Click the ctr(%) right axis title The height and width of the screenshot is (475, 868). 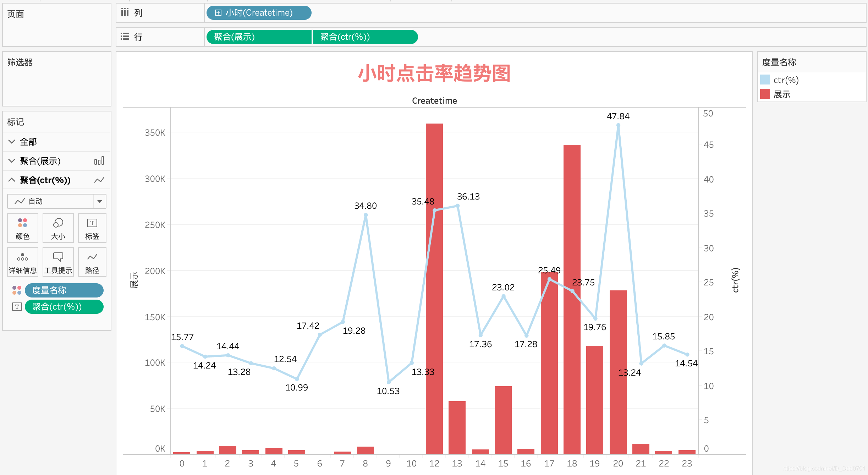click(735, 280)
